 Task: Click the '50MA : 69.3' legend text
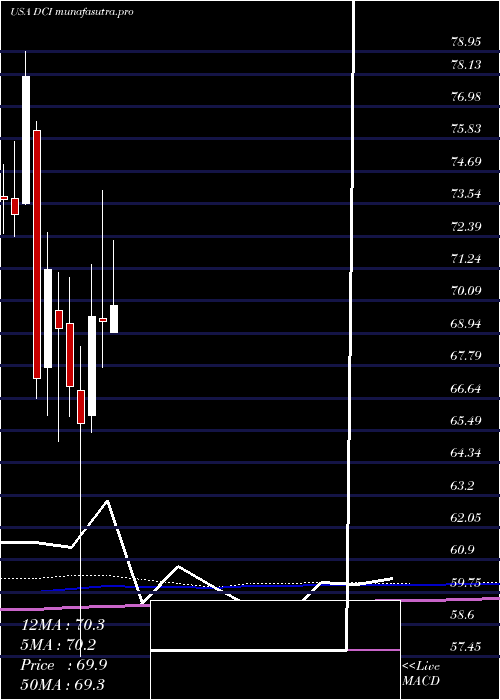(x=63, y=684)
